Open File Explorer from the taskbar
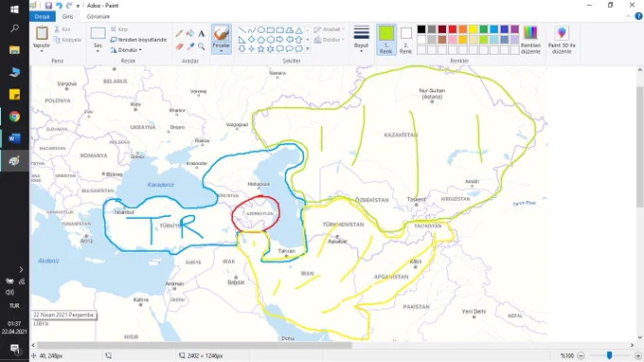The width and height of the screenshot is (644, 362). pyautogui.click(x=14, y=50)
